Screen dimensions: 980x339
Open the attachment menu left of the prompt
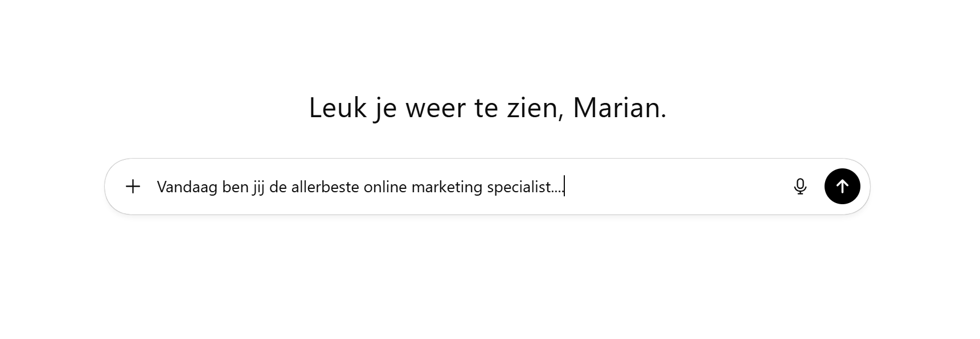point(133,187)
